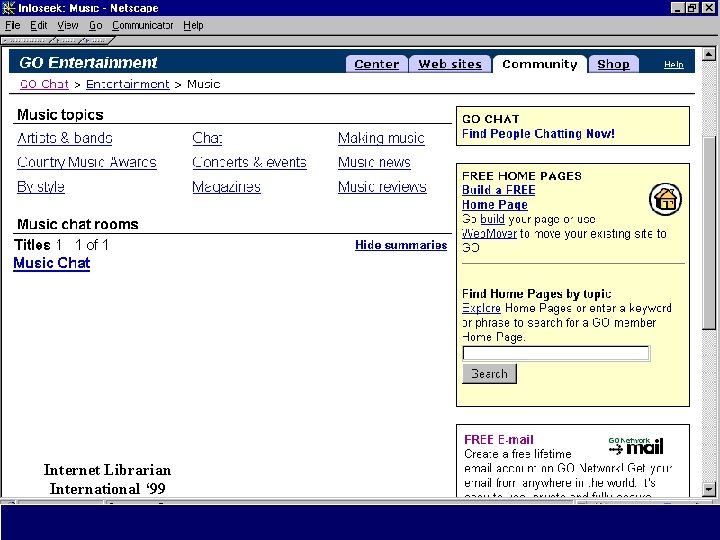
Task: Minimize the Netscape window
Action: 677,8
